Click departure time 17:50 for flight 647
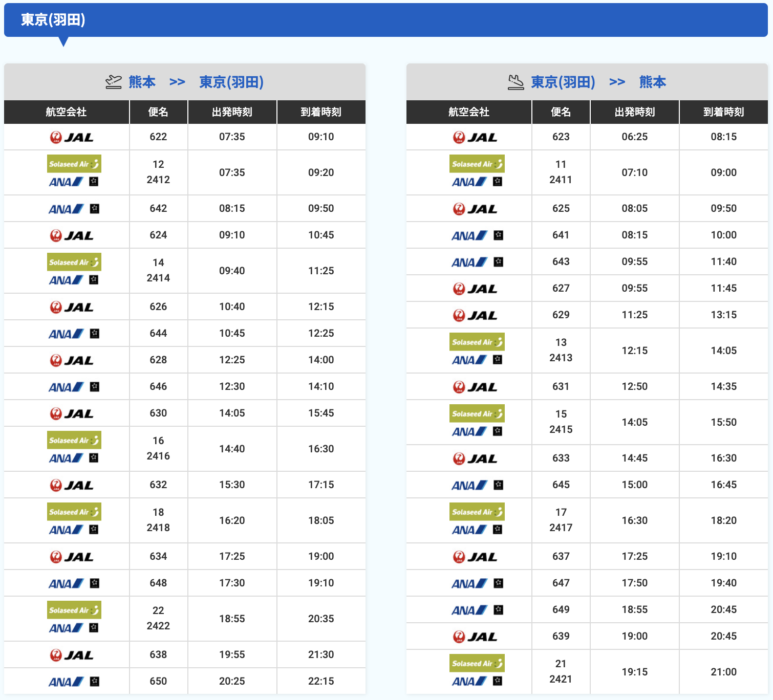The image size is (773, 700). (635, 583)
